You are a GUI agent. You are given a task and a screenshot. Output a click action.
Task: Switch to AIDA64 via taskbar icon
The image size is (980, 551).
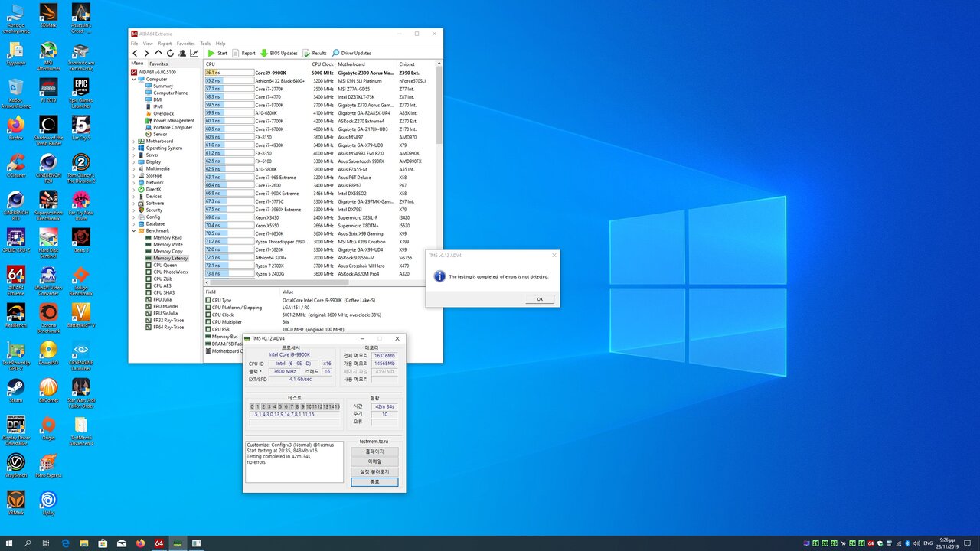pyautogui.click(x=159, y=543)
